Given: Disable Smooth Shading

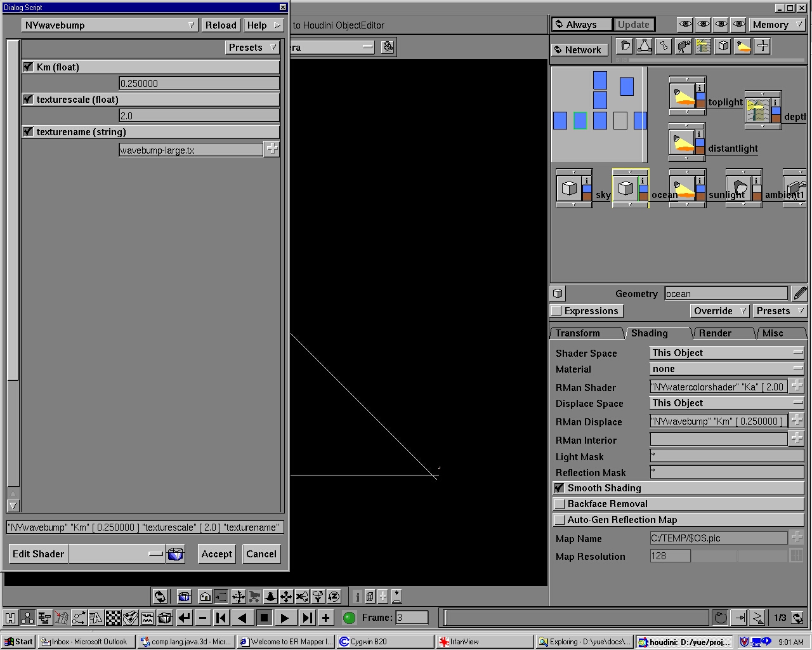Looking at the screenshot, I should (x=560, y=487).
